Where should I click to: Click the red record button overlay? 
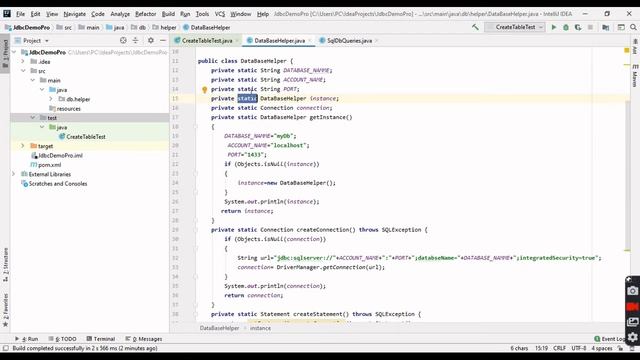[x=632, y=307]
